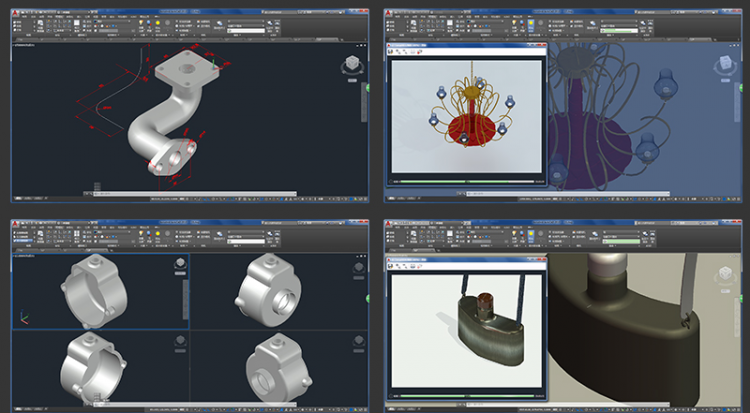
Task: Click the ViewCube in the chandelier window
Action: 726,65
